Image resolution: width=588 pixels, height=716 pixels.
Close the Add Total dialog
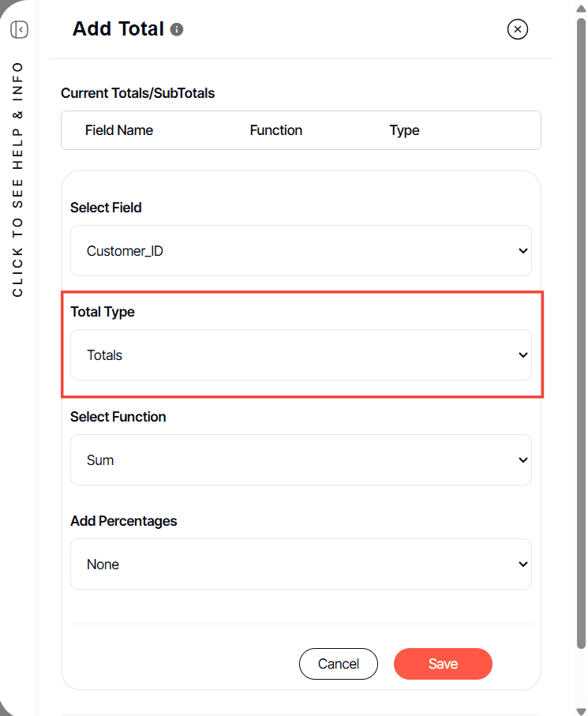(x=517, y=30)
